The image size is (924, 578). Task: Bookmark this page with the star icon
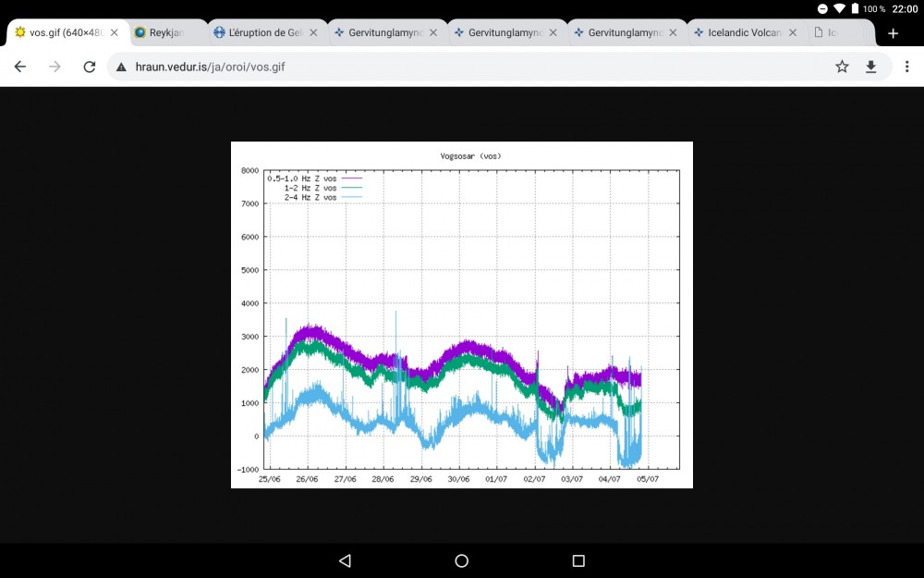coord(842,67)
